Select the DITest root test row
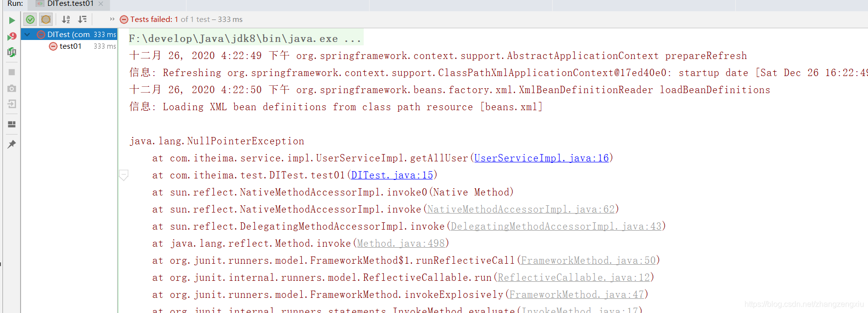Viewport: 868px width, 313px height. (x=69, y=34)
